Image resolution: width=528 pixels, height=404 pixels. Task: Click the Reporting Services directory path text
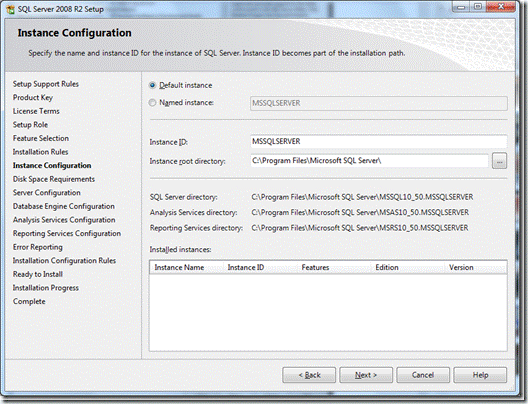[x=360, y=228]
